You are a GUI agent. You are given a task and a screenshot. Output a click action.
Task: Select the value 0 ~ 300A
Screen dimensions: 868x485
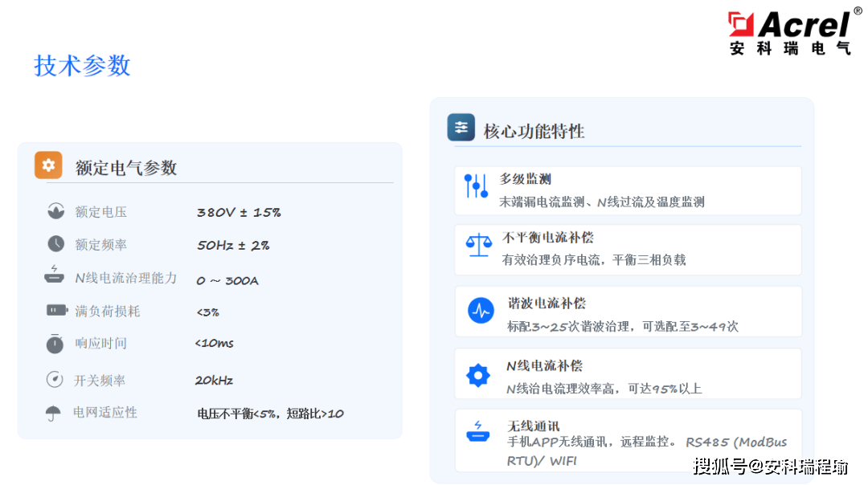pyautogui.click(x=227, y=280)
